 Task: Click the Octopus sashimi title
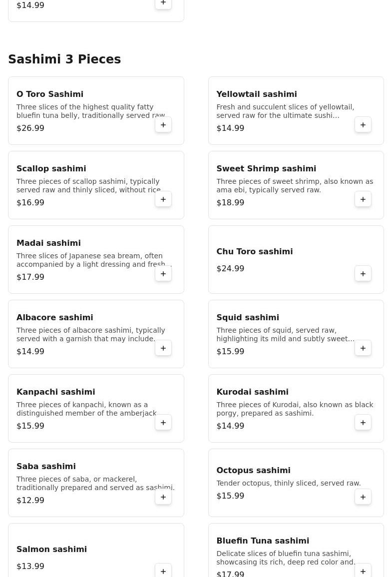(x=253, y=471)
